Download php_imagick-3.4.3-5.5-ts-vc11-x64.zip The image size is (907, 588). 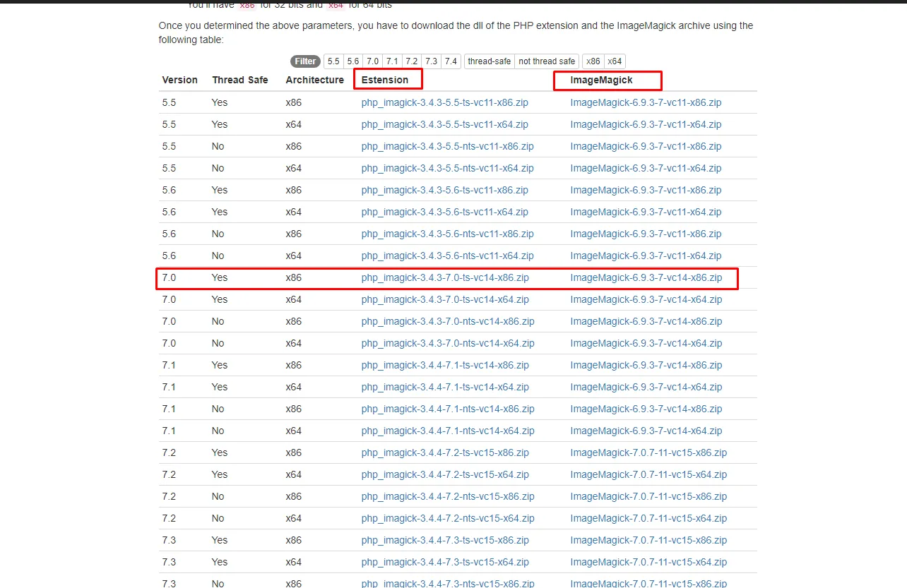point(445,124)
